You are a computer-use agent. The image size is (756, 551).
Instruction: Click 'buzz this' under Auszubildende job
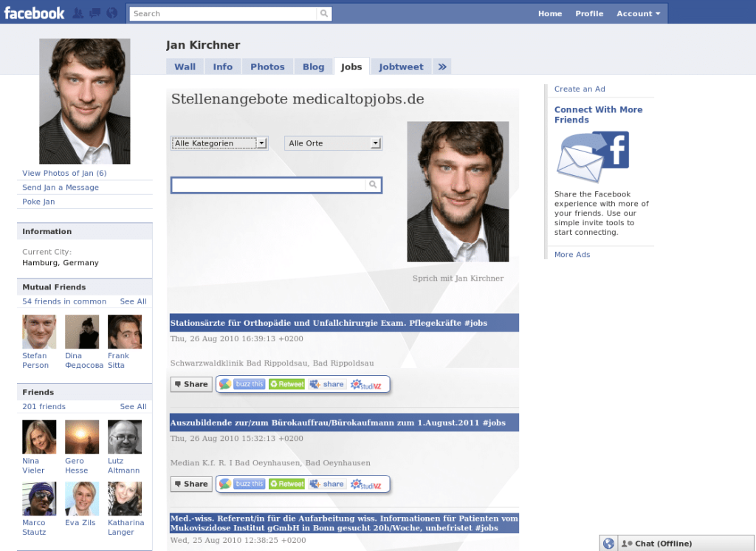pos(250,484)
